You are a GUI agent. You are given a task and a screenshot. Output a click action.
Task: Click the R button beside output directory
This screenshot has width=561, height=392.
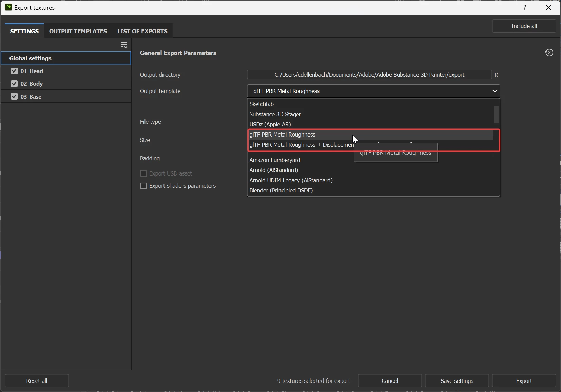point(496,75)
